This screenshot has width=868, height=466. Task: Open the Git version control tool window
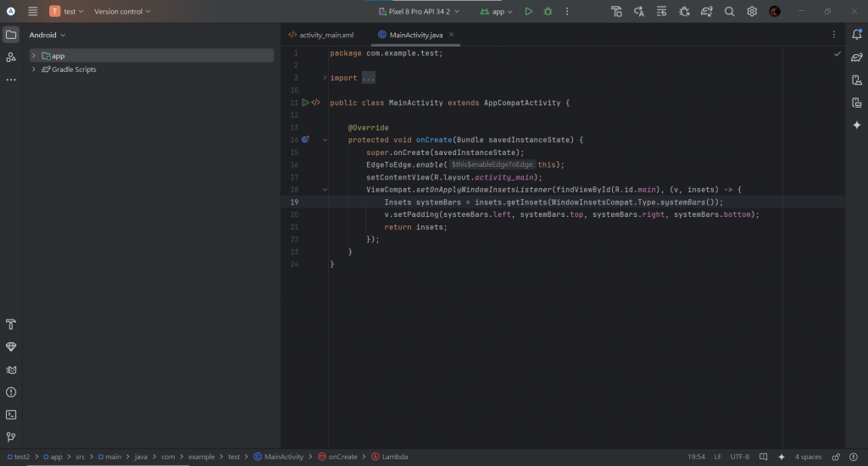[11, 437]
